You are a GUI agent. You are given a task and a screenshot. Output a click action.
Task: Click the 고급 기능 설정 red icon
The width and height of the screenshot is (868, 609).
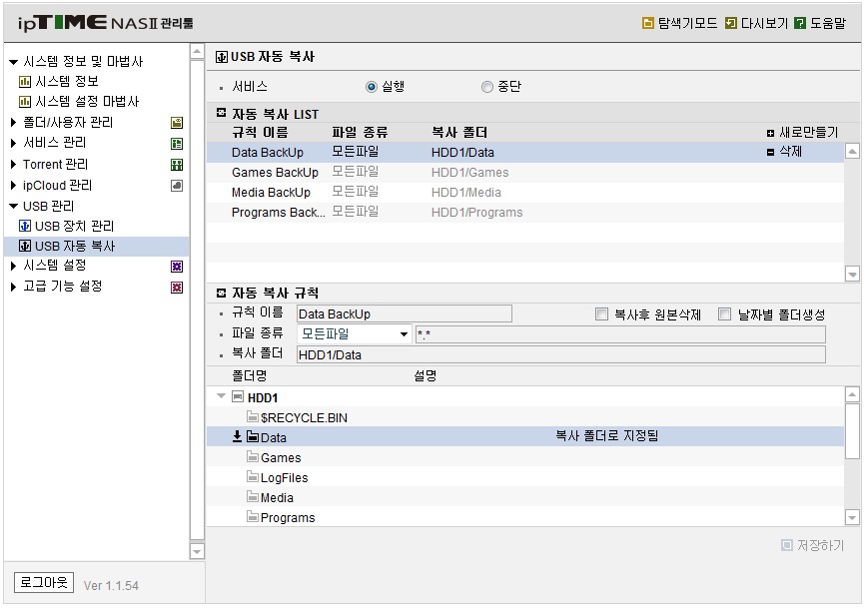pos(177,288)
